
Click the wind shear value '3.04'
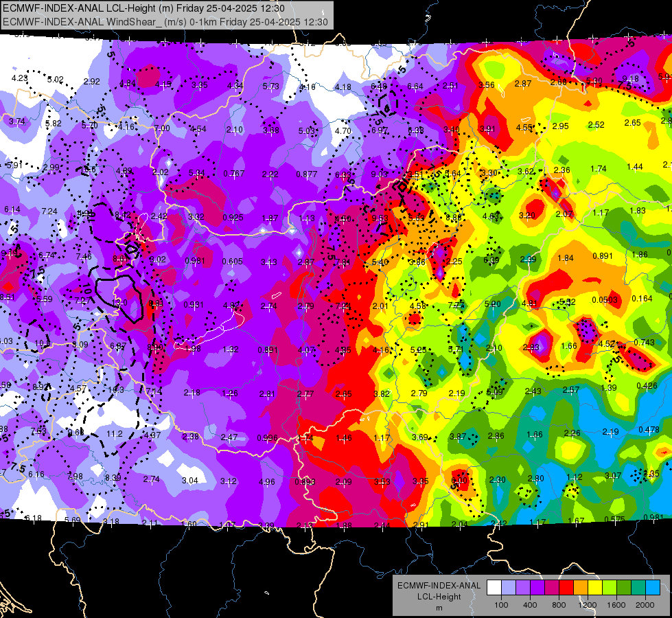pyautogui.click(x=190, y=480)
